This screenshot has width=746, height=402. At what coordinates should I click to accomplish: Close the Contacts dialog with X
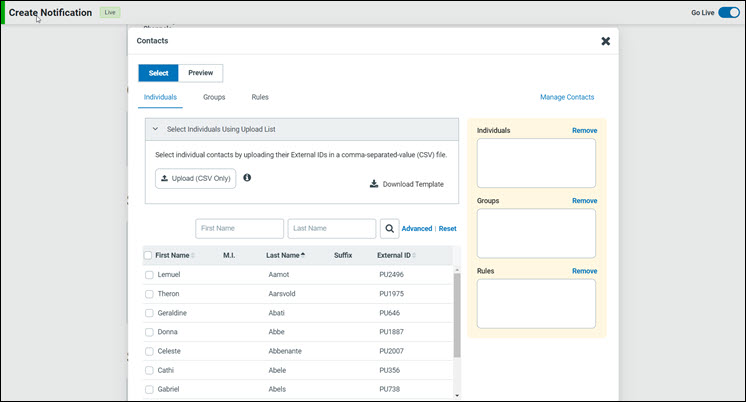[605, 41]
